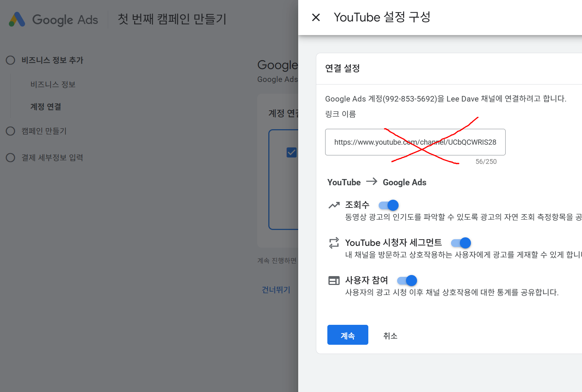This screenshot has height=392, width=582.
Task: Uncheck the blue checkbox in 계정 연결 card
Action: coord(292,152)
